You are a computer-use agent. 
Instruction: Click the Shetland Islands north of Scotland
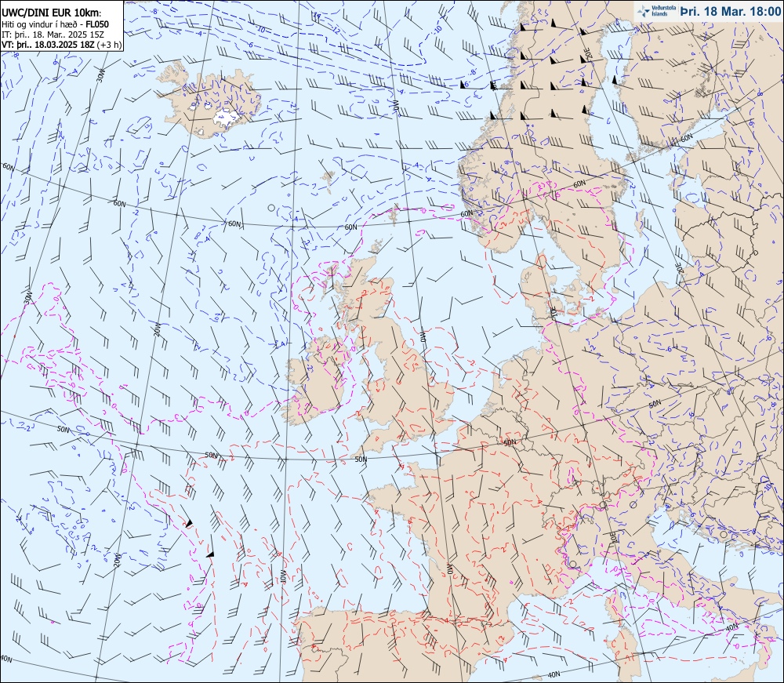395,216
